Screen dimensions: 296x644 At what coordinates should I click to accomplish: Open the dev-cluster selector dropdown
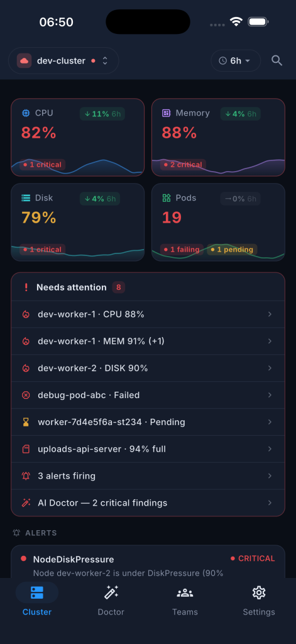tap(63, 61)
